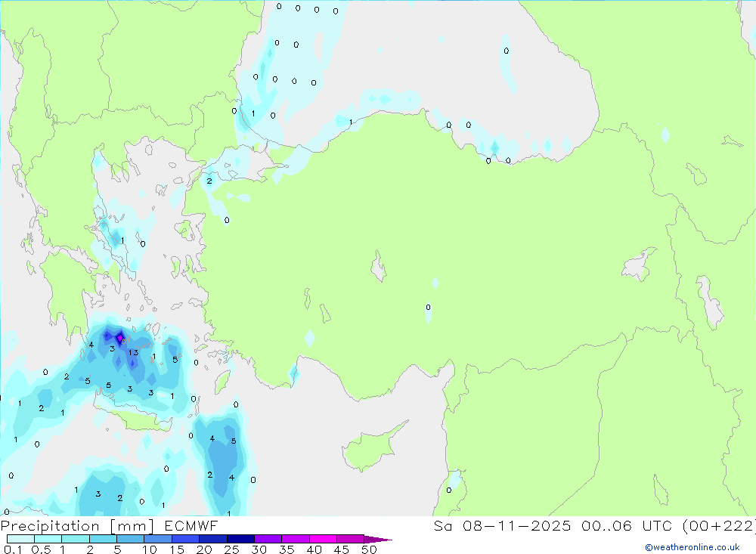756x554 pixels.
Task: Click the '13' precipitation value on the map
Action: (133, 353)
